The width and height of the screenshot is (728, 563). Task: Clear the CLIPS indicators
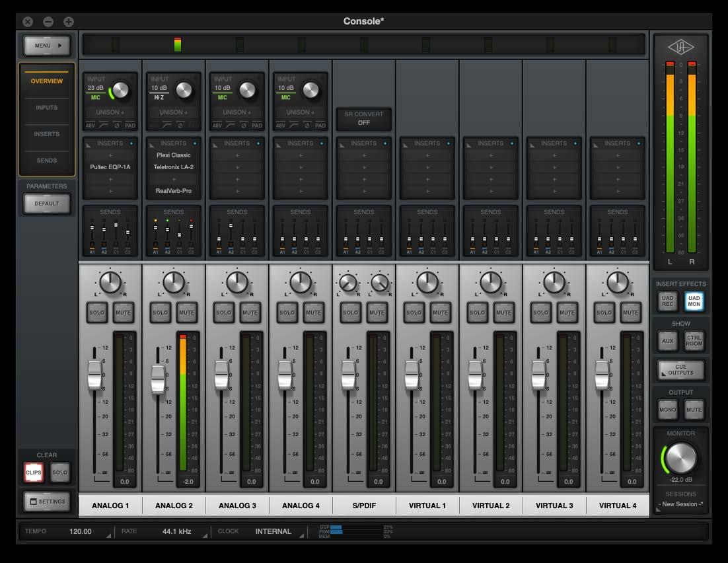pos(34,472)
